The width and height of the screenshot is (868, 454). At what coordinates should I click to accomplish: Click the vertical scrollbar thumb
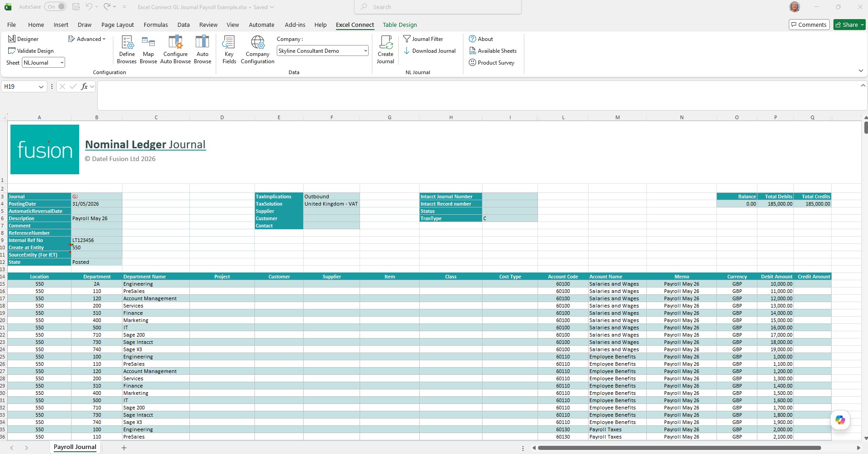[x=865, y=127]
